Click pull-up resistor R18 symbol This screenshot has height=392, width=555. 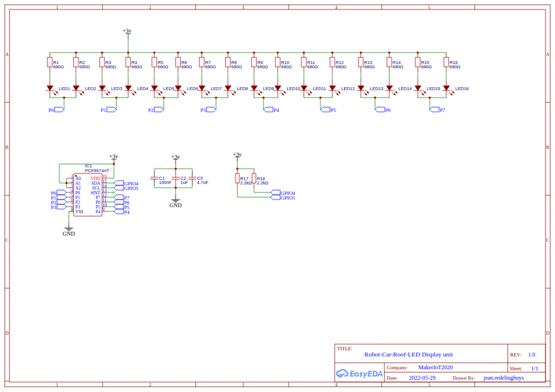point(254,178)
